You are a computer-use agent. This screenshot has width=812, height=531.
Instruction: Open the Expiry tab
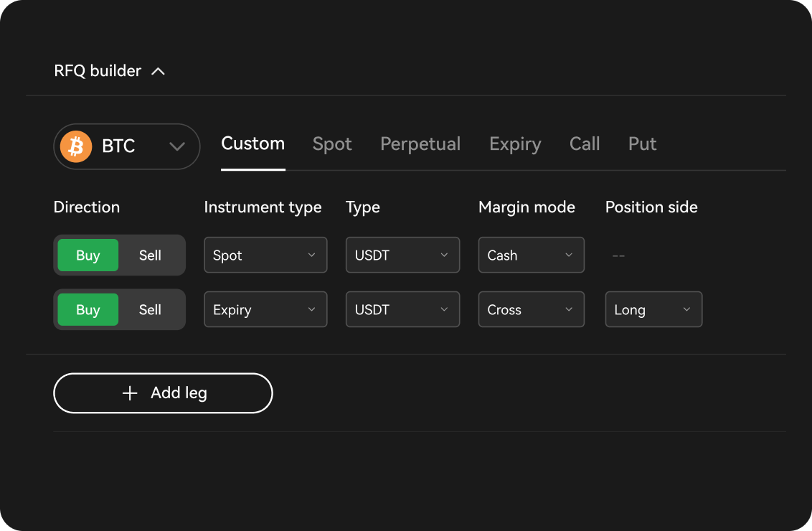(515, 144)
